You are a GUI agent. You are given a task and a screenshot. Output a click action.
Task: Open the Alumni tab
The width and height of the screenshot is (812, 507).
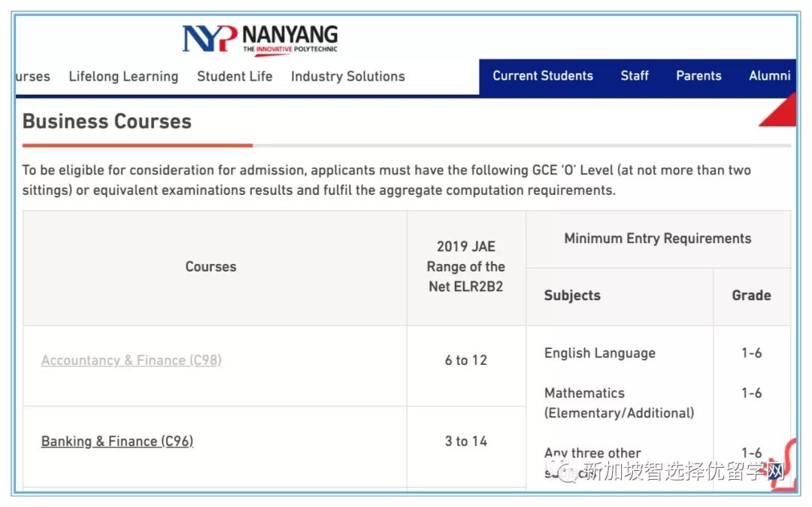pos(769,76)
